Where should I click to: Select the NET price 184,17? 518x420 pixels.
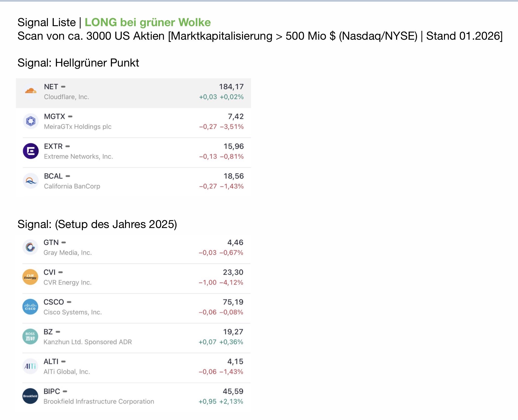231,87
